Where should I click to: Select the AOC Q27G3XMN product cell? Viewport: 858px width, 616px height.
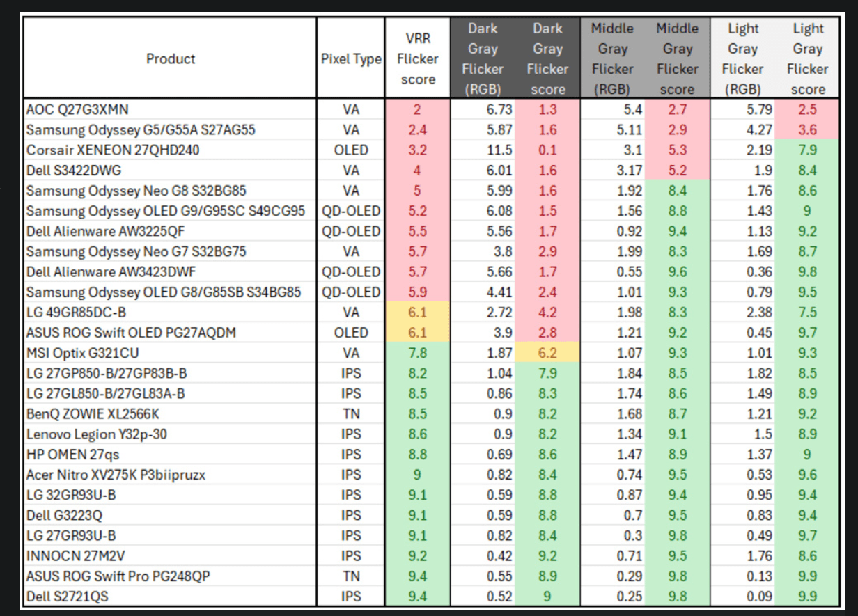(171, 110)
